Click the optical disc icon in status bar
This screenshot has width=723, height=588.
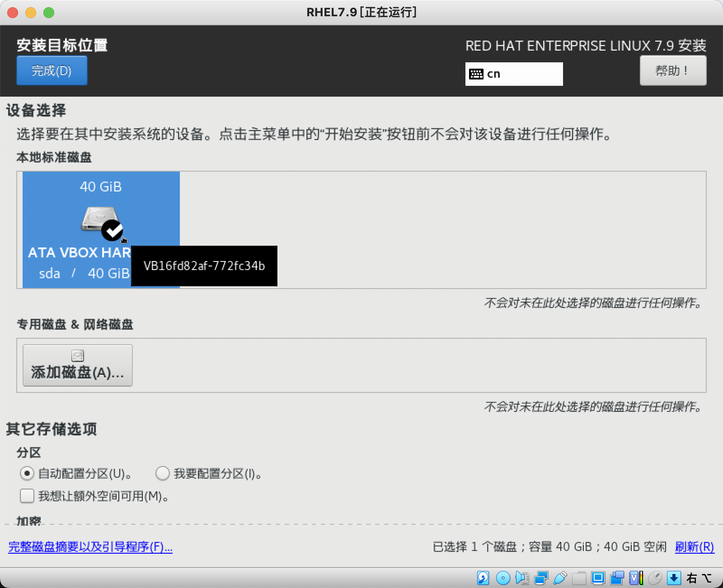(x=503, y=578)
